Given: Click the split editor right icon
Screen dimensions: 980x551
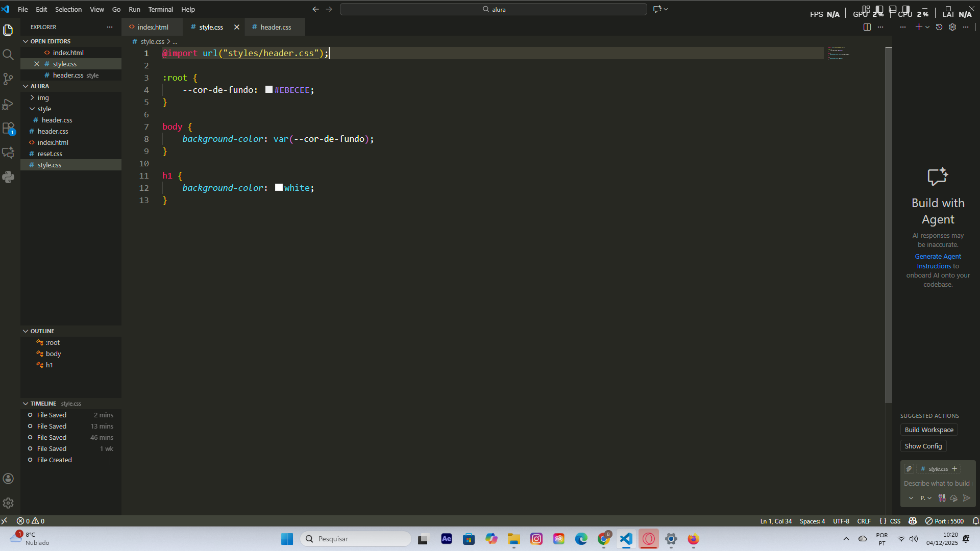Looking at the screenshot, I should [x=867, y=27].
